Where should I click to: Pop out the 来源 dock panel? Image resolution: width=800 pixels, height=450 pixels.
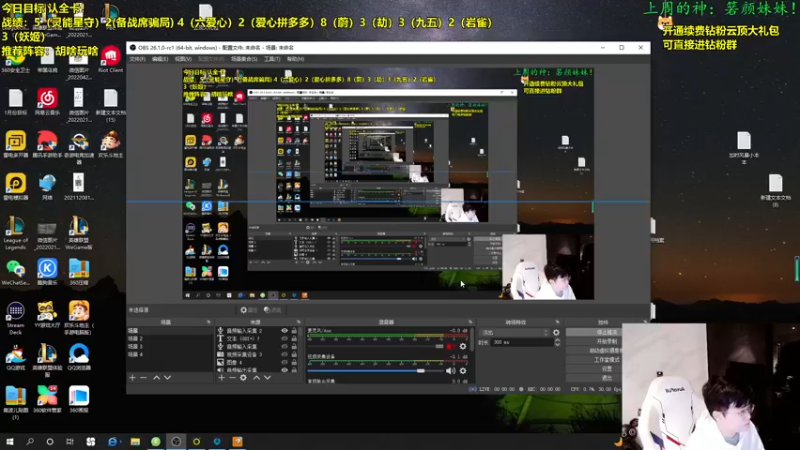[298, 322]
